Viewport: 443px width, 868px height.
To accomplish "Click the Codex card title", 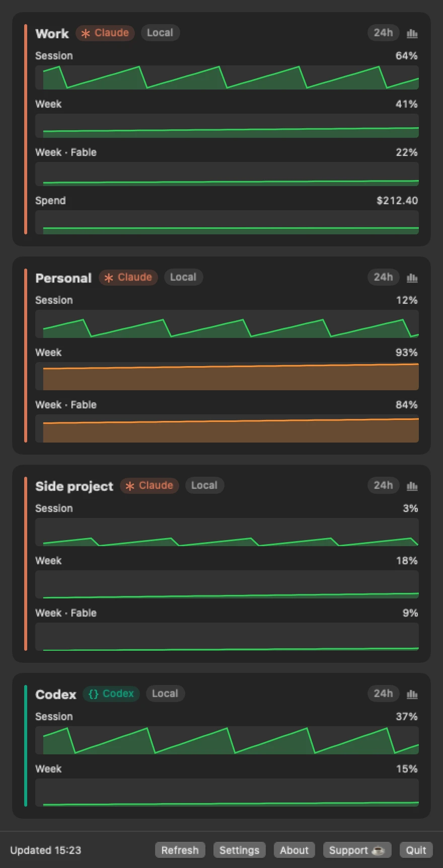I will (x=56, y=695).
